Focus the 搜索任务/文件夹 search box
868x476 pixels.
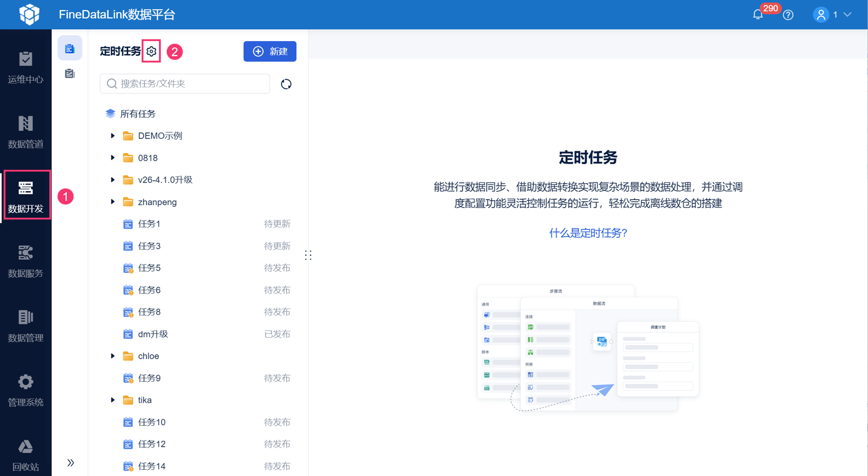(185, 84)
